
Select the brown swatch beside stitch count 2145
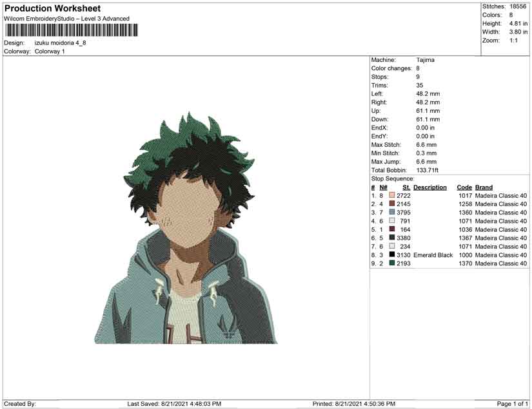392,204
